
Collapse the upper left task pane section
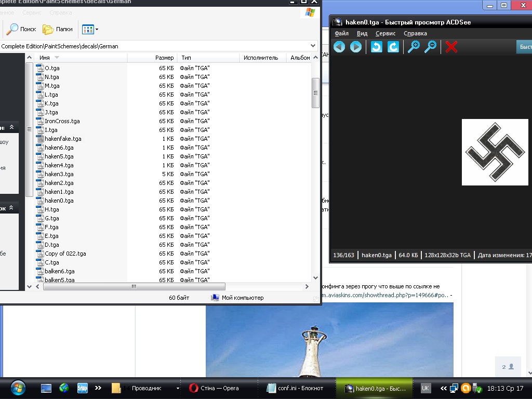point(11,127)
